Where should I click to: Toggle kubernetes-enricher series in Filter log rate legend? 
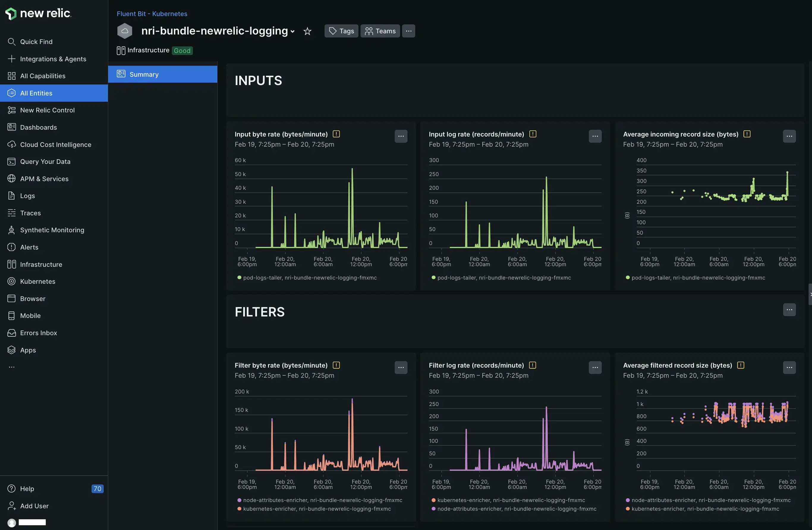(511, 500)
